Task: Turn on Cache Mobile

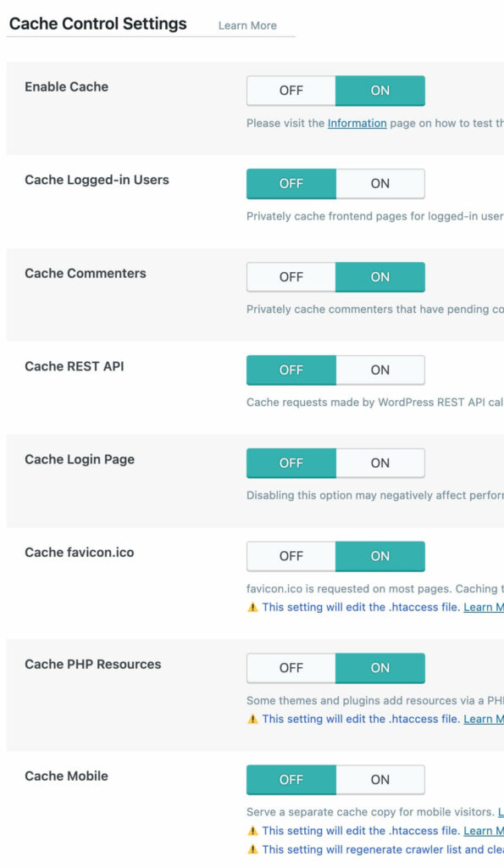Action: pos(380,779)
